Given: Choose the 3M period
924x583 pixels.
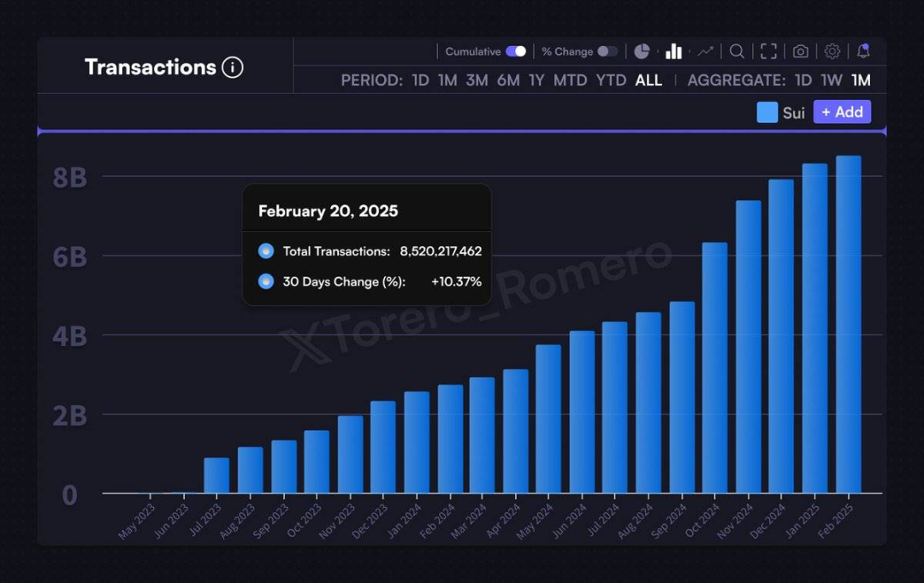Looking at the screenshot, I should pos(477,80).
